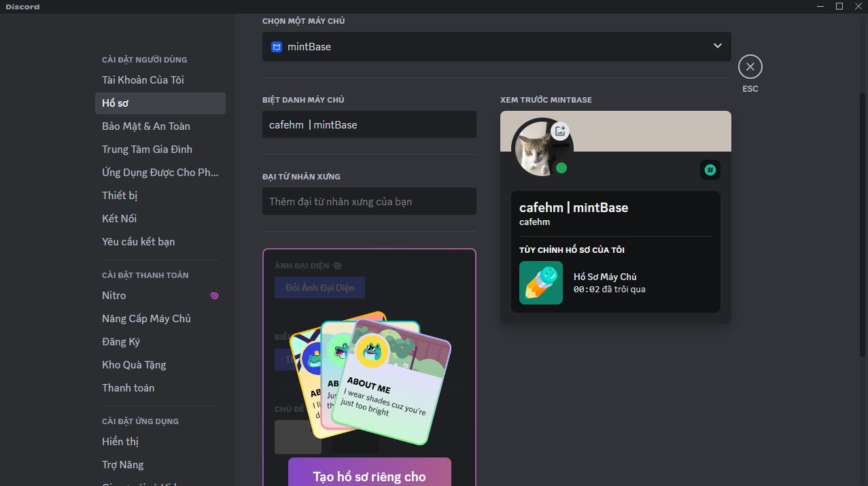Viewport: 868px width, 486px height.
Task: Open Hiển thị app settings
Action: pyautogui.click(x=160, y=442)
